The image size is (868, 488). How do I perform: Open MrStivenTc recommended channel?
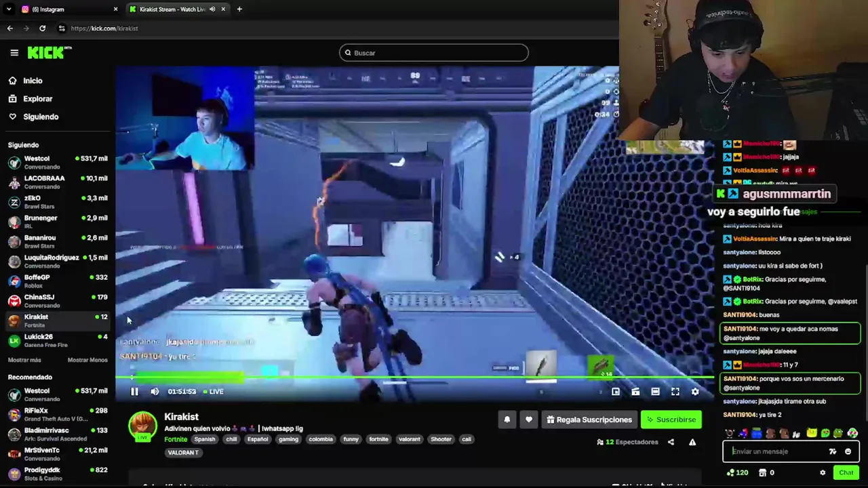(x=58, y=453)
